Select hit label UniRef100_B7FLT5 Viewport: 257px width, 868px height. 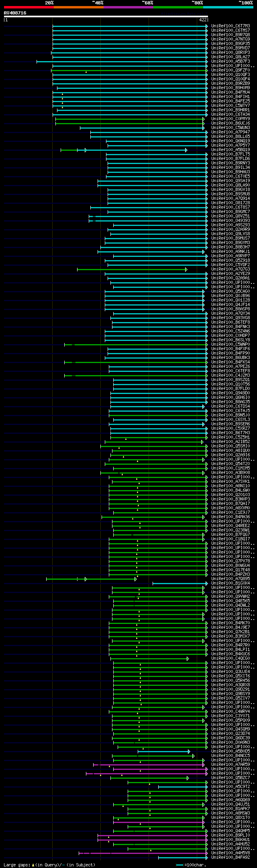click(230, 154)
